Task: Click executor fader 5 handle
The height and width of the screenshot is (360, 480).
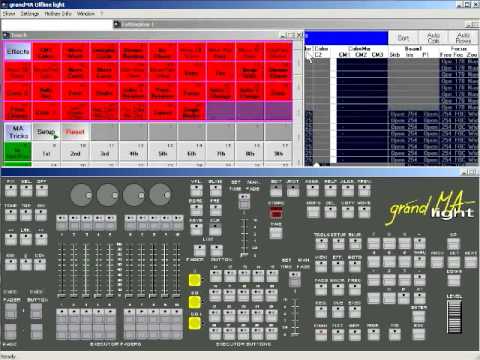Action: click(x=110, y=295)
